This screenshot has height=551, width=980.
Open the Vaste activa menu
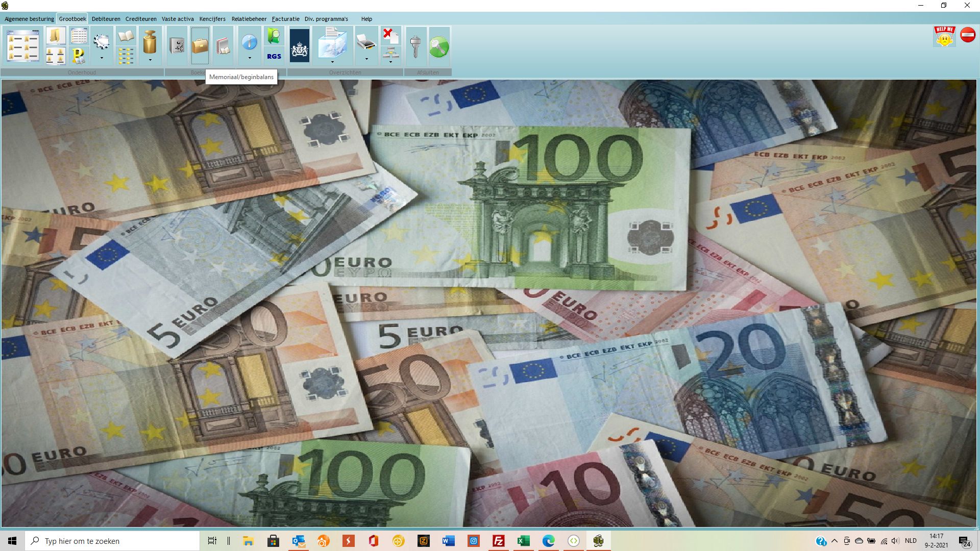tap(178, 19)
